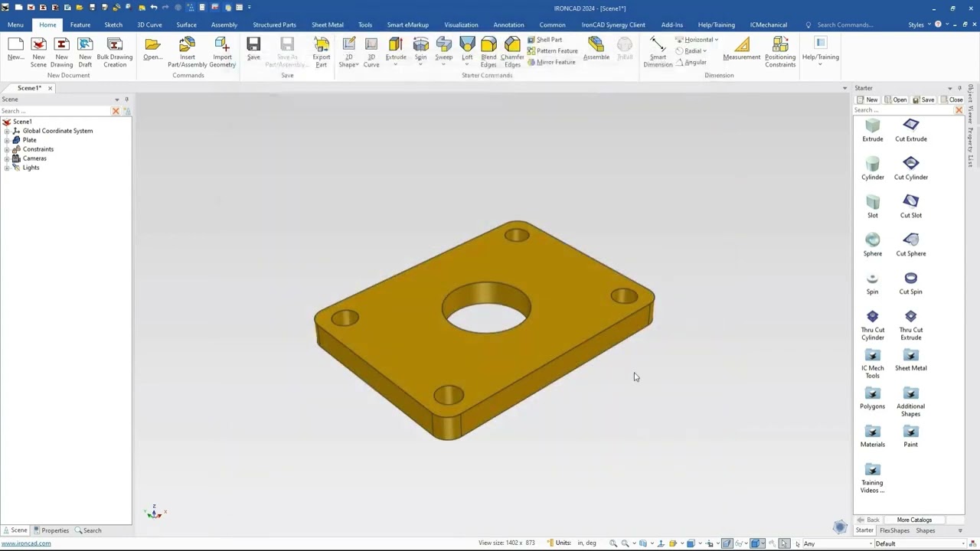Select the 3D Curve tool
980x551 pixels.
coord(371,52)
